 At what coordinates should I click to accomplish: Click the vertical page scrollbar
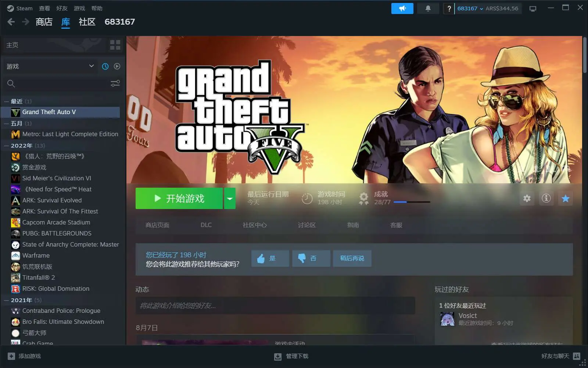tap(585, 55)
